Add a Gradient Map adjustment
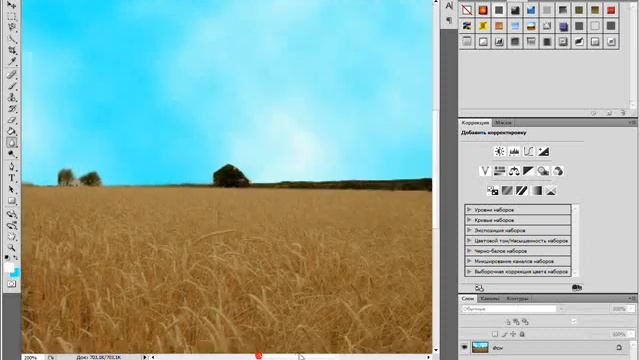The image size is (640, 360). pos(537,191)
